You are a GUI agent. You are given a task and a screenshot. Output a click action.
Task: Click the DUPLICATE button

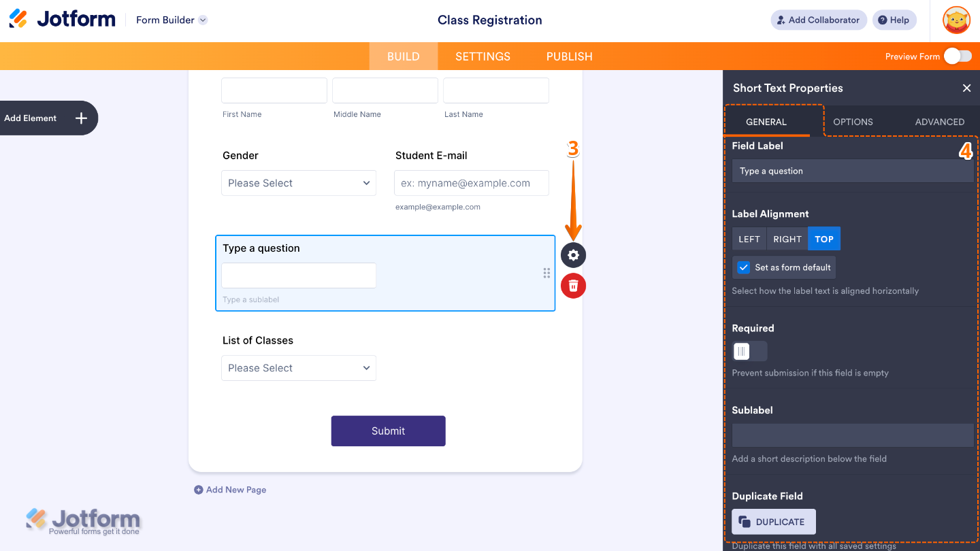pos(773,522)
